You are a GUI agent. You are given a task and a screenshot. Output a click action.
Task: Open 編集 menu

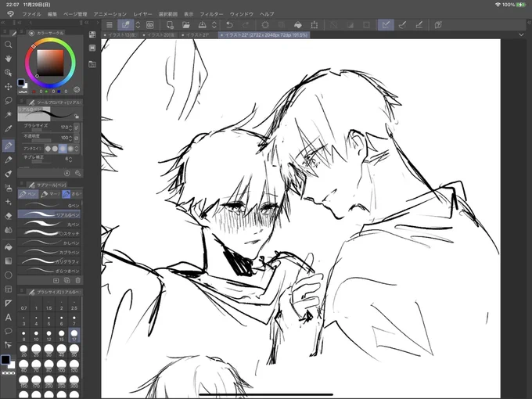click(52, 14)
